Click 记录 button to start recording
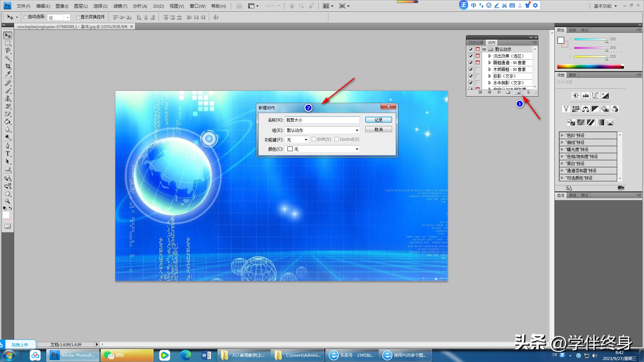The width and height of the screenshot is (644, 362). [378, 119]
